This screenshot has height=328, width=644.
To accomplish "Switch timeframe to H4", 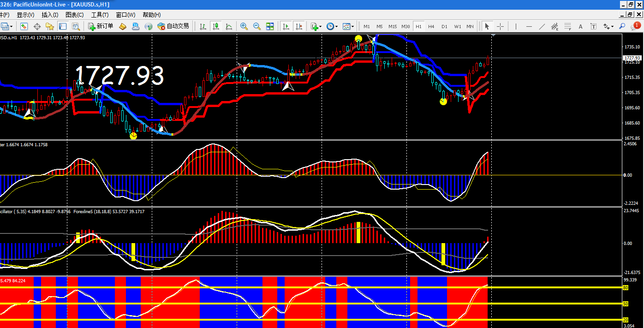I will tap(431, 26).
